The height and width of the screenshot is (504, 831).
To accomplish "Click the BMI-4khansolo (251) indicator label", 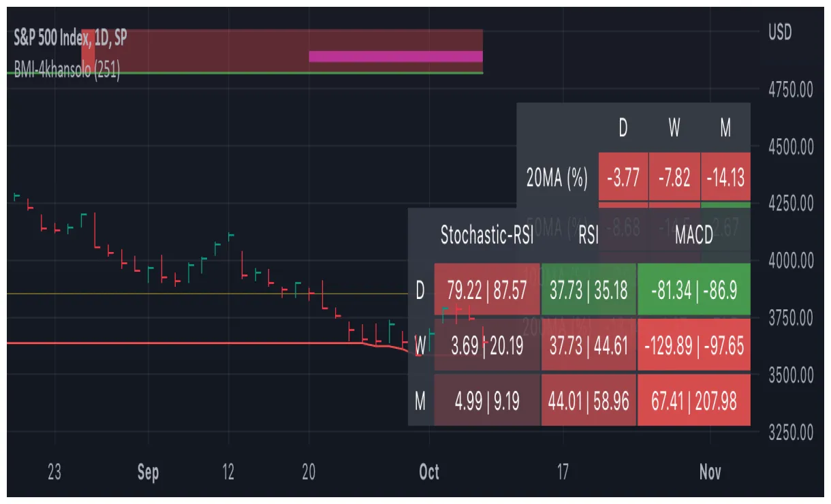I will pos(65,69).
